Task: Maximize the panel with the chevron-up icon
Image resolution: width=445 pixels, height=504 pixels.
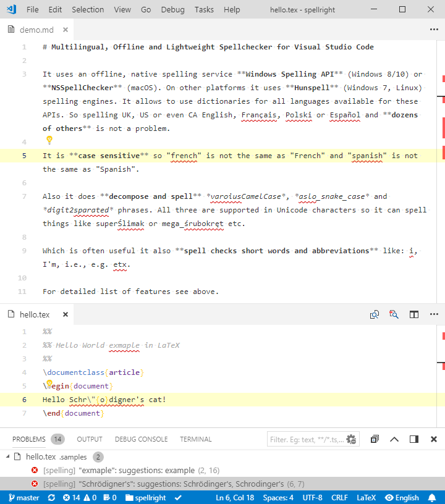Action: click(x=394, y=439)
